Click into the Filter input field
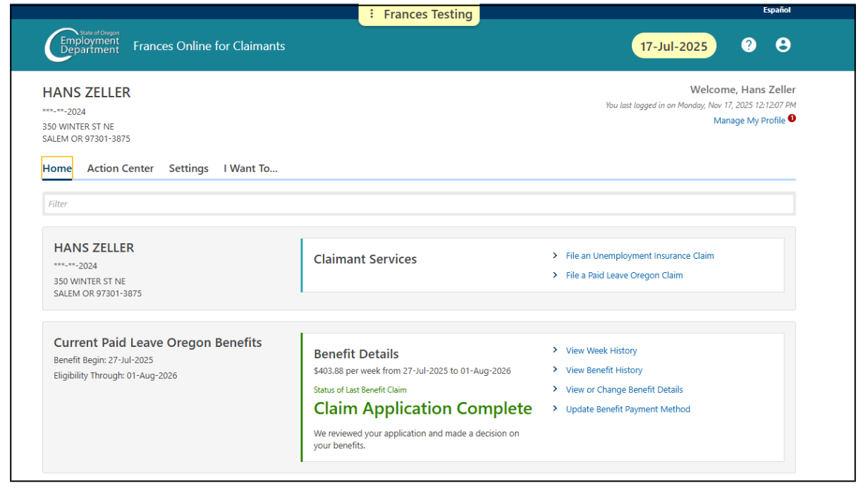868x495 pixels. pos(419,204)
